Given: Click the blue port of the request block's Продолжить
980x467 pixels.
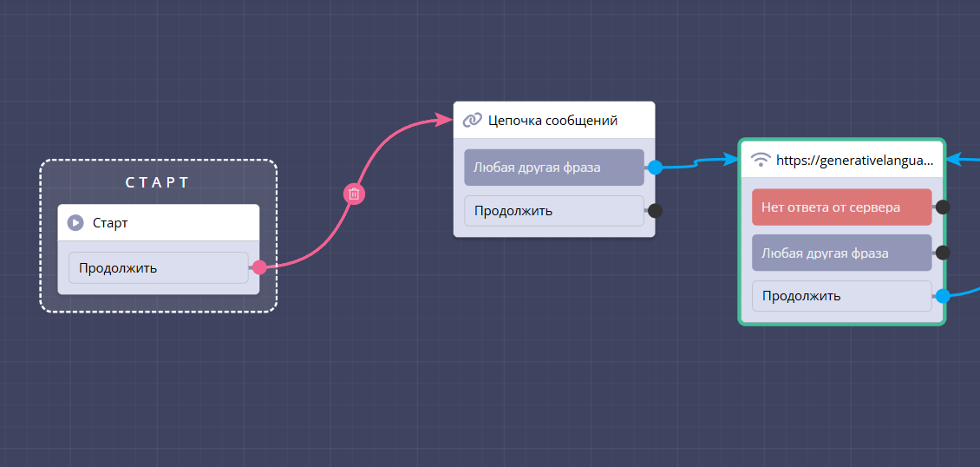Looking at the screenshot, I should [x=943, y=295].
